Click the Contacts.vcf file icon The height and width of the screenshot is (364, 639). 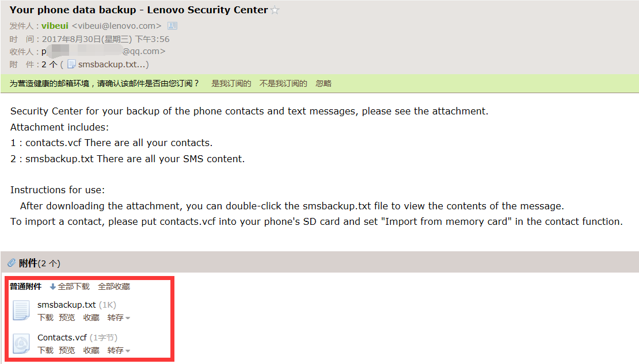tap(21, 344)
